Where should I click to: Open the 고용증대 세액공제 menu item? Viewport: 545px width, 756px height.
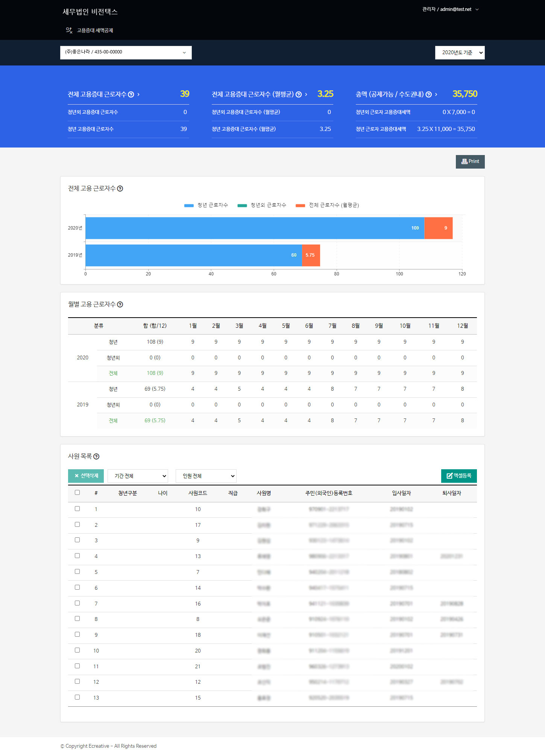pyautogui.click(x=95, y=30)
